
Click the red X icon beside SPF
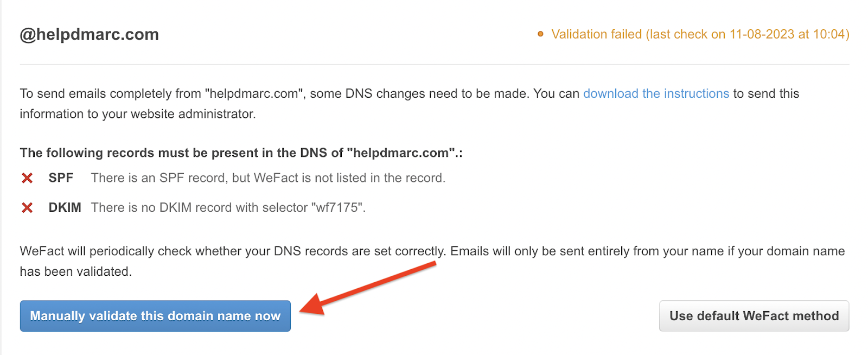pyautogui.click(x=27, y=177)
